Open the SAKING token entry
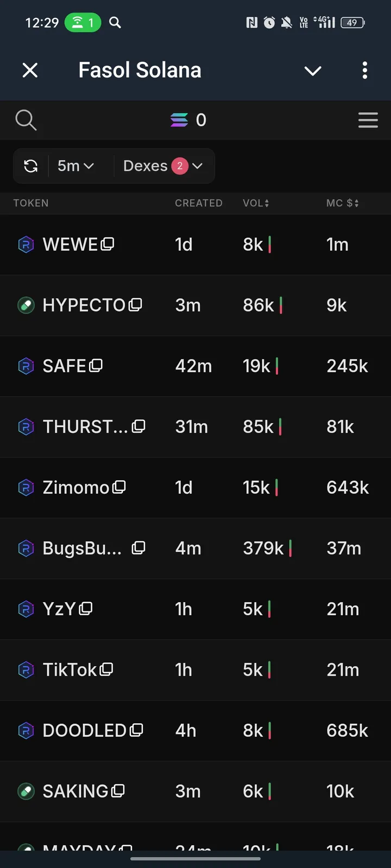The height and width of the screenshot is (868, 391). point(75,792)
